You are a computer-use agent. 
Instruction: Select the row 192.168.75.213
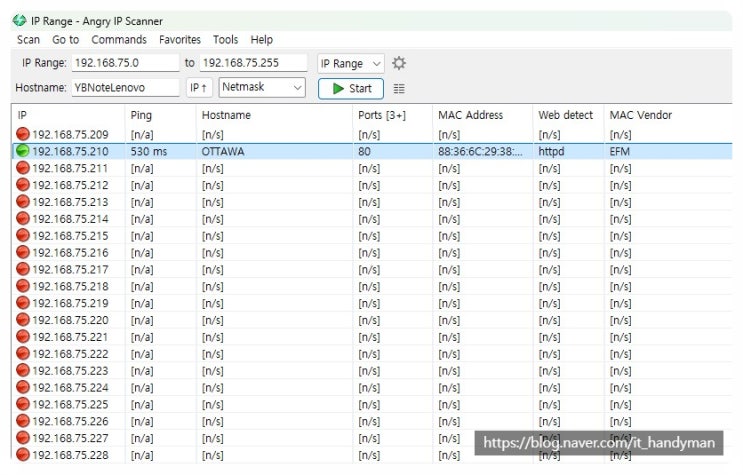[x=372, y=202]
